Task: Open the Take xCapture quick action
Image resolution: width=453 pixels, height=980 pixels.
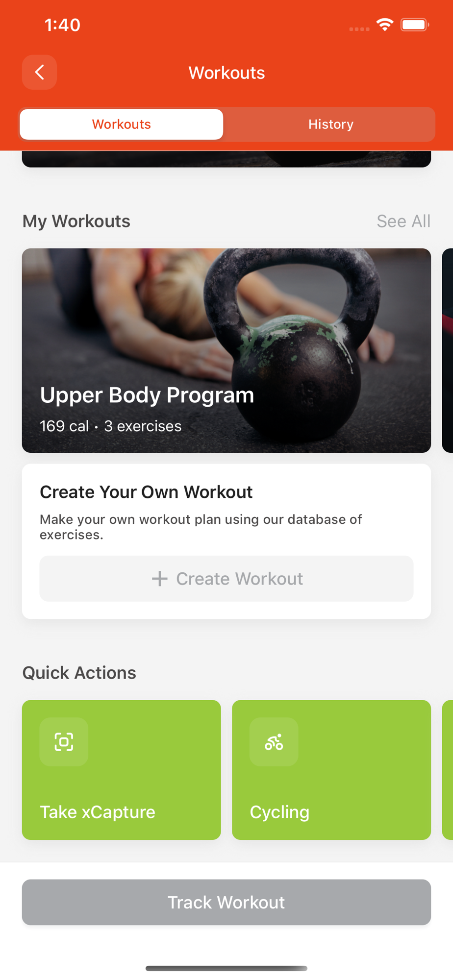Action: [122, 770]
